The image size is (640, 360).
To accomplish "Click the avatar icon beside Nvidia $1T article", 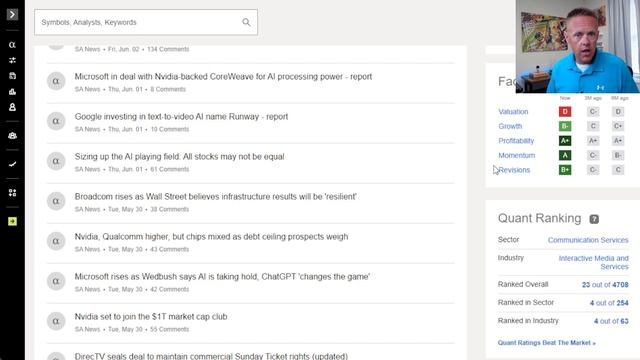I will (x=56, y=321).
